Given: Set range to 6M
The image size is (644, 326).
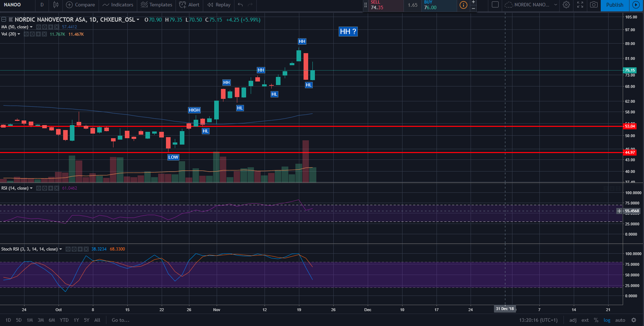Looking at the screenshot, I should click(52, 320).
